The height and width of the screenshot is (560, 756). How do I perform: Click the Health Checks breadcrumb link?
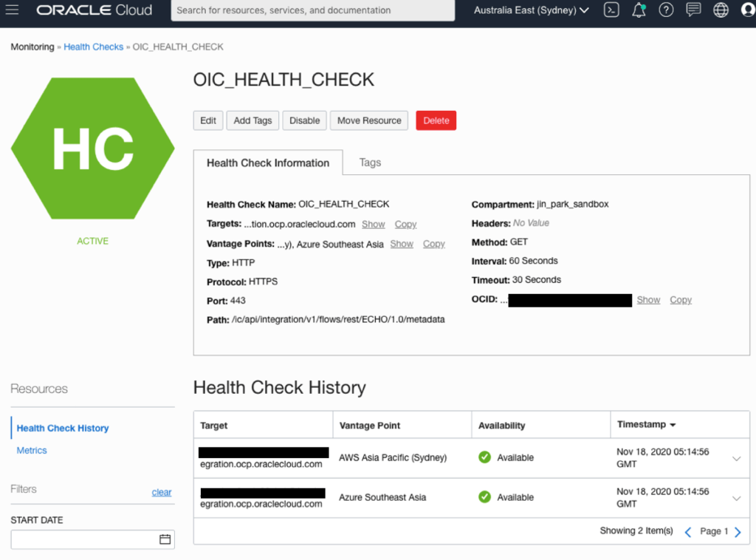click(x=93, y=47)
